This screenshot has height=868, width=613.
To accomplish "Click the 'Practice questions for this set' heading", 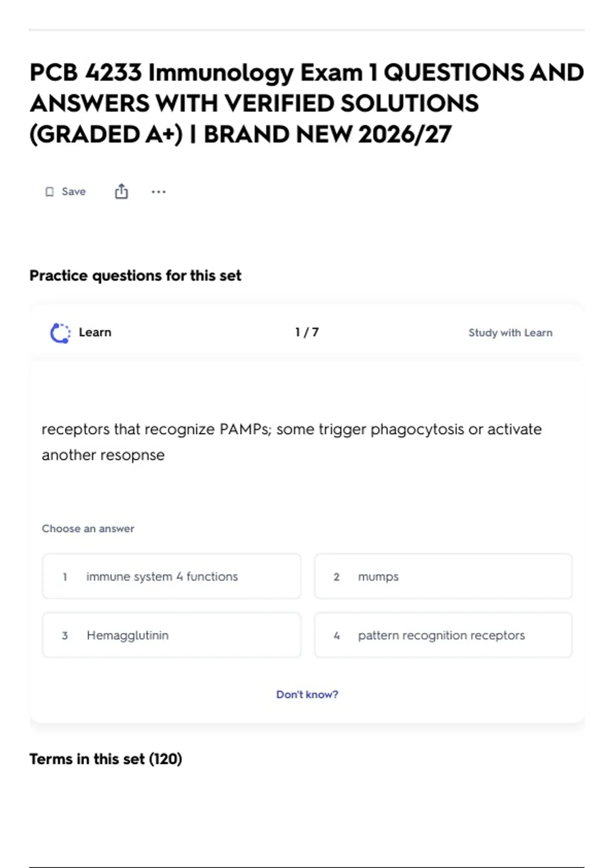I will click(135, 276).
